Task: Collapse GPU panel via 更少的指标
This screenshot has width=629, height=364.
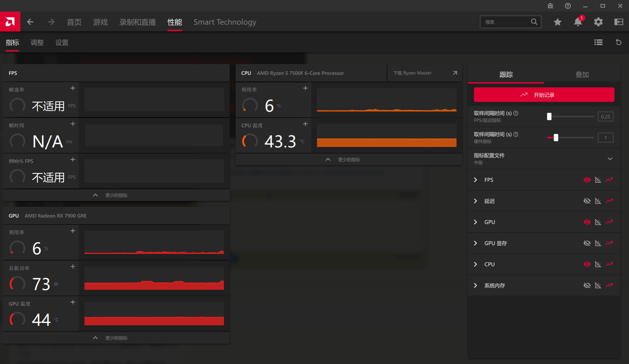Action: pyautogui.click(x=116, y=338)
